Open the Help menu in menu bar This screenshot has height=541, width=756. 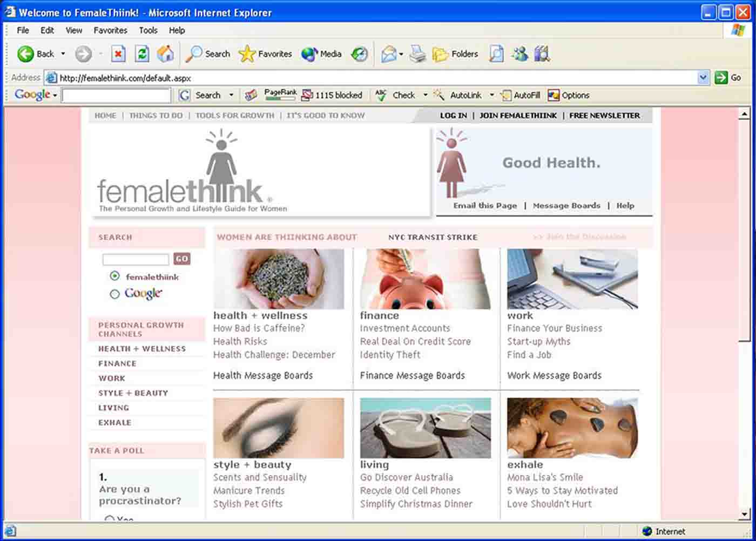click(x=177, y=30)
